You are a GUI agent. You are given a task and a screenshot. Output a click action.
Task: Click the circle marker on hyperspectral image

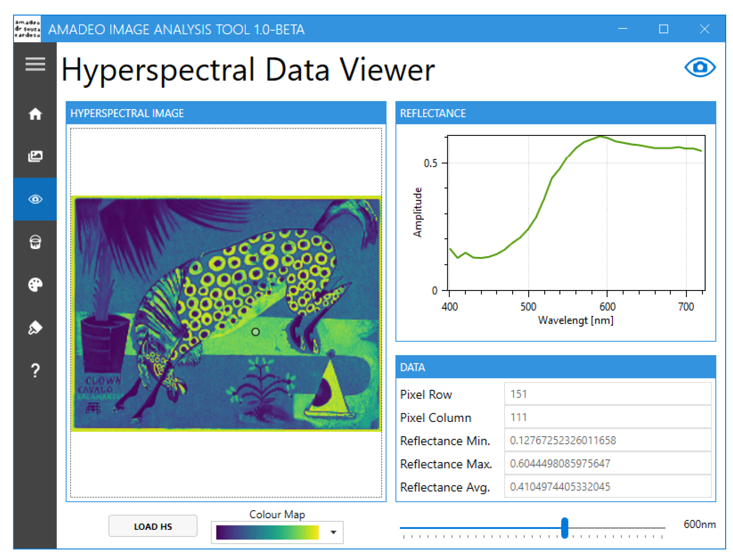tap(255, 332)
